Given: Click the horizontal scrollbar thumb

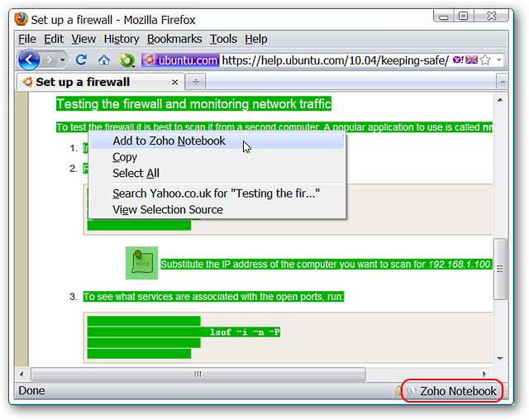Looking at the screenshot, I should pyautogui.click(x=198, y=375).
